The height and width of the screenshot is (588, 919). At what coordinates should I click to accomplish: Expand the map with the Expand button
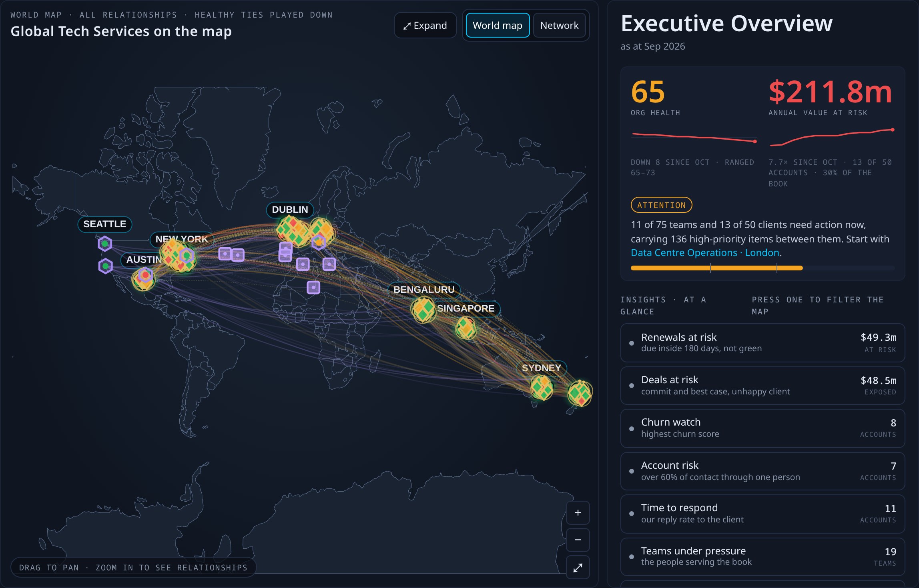425,25
